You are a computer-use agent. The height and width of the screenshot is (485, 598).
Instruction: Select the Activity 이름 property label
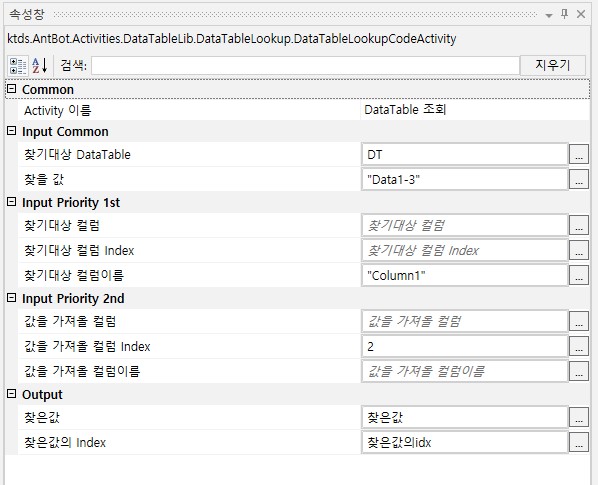click(x=58, y=111)
